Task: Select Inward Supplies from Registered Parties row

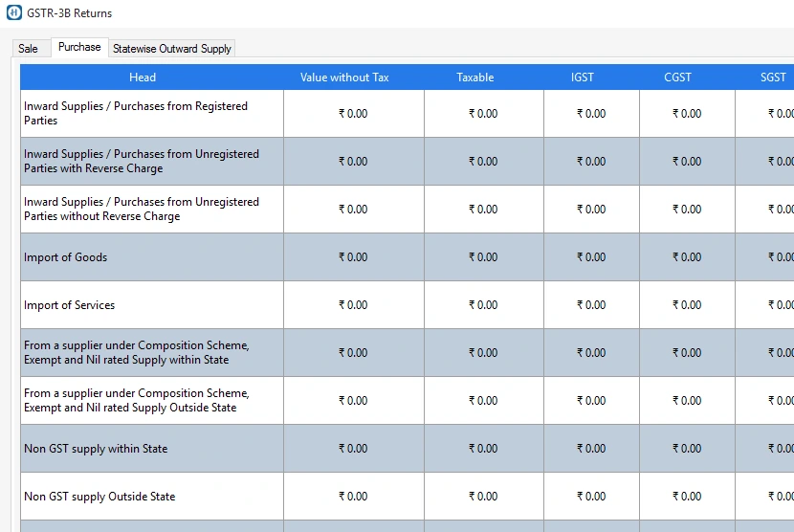Action: (x=136, y=114)
